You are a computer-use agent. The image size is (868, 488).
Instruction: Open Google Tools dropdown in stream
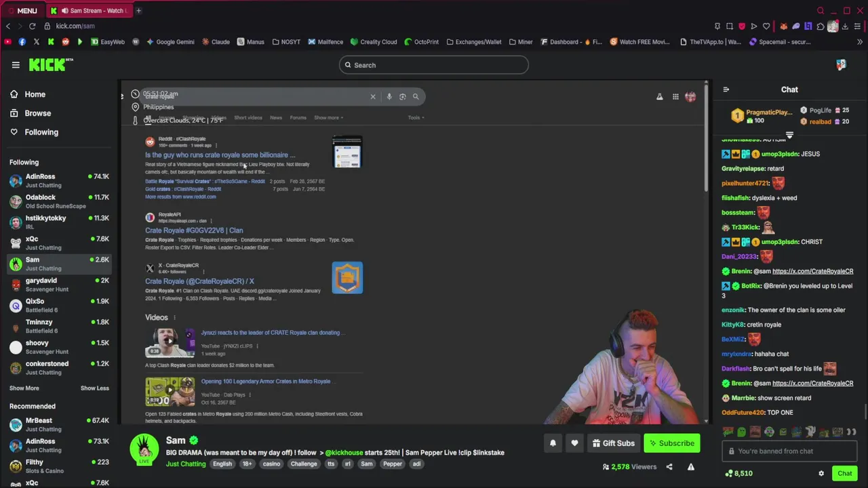(x=416, y=118)
